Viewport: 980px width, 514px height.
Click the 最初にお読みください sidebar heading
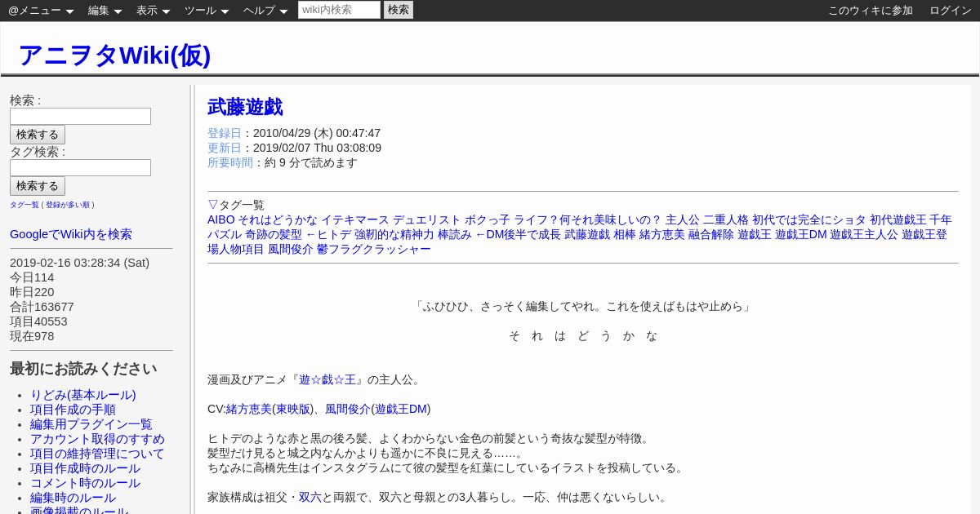[x=83, y=369]
